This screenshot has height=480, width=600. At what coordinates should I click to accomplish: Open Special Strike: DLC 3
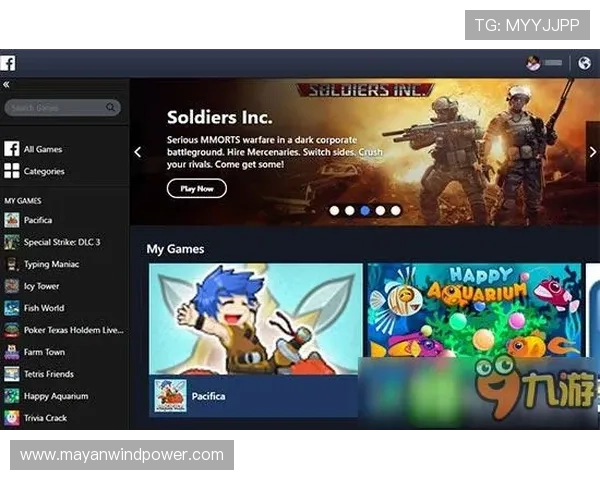tap(62, 242)
